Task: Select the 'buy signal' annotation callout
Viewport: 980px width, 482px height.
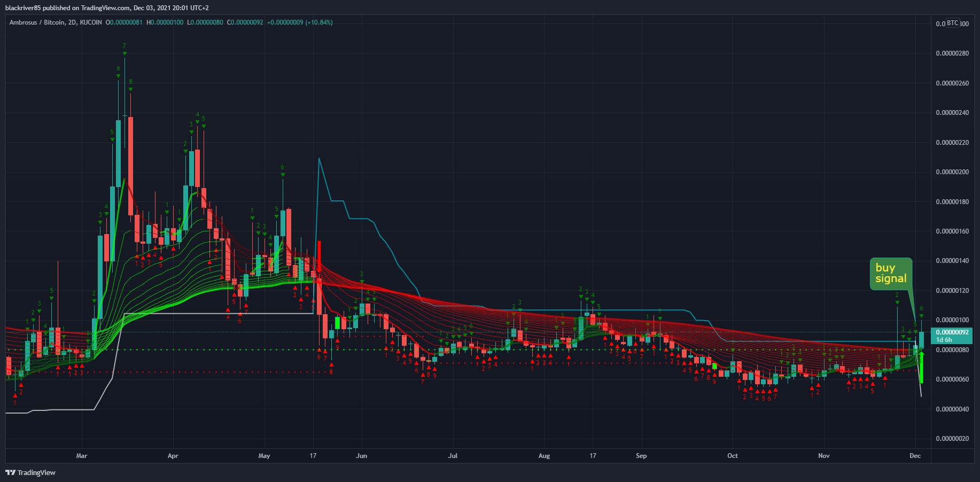Action: (x=891, y=274)
